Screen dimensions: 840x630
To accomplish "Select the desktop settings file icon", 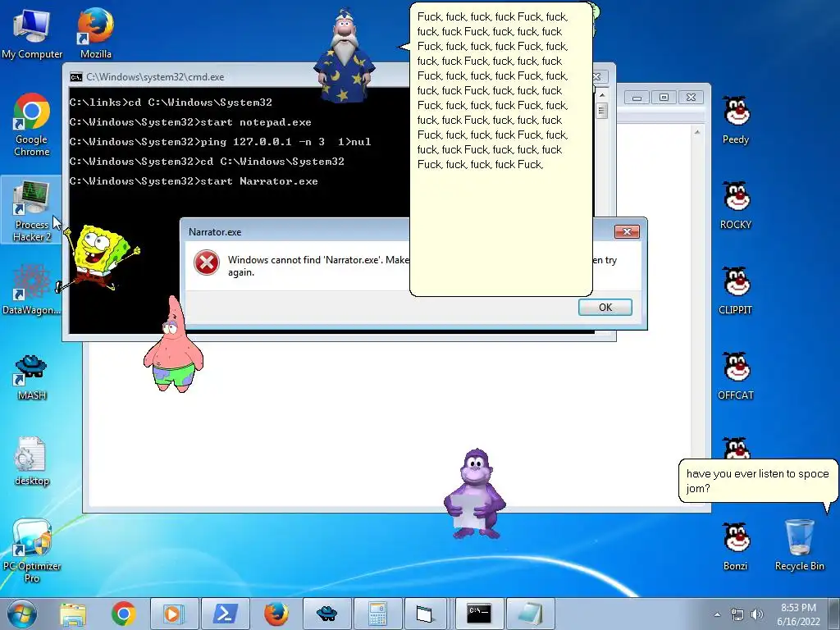I will pyautogui.click(x=32, y=461).
